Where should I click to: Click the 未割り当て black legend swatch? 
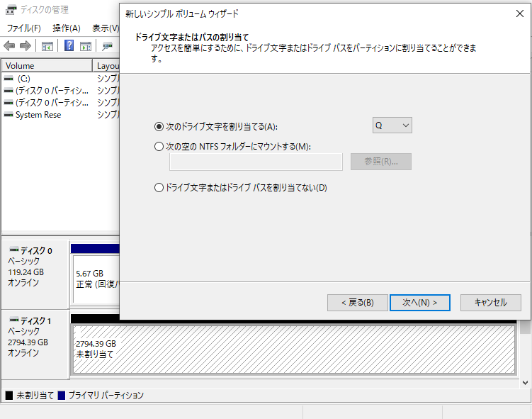click(9, 396)
